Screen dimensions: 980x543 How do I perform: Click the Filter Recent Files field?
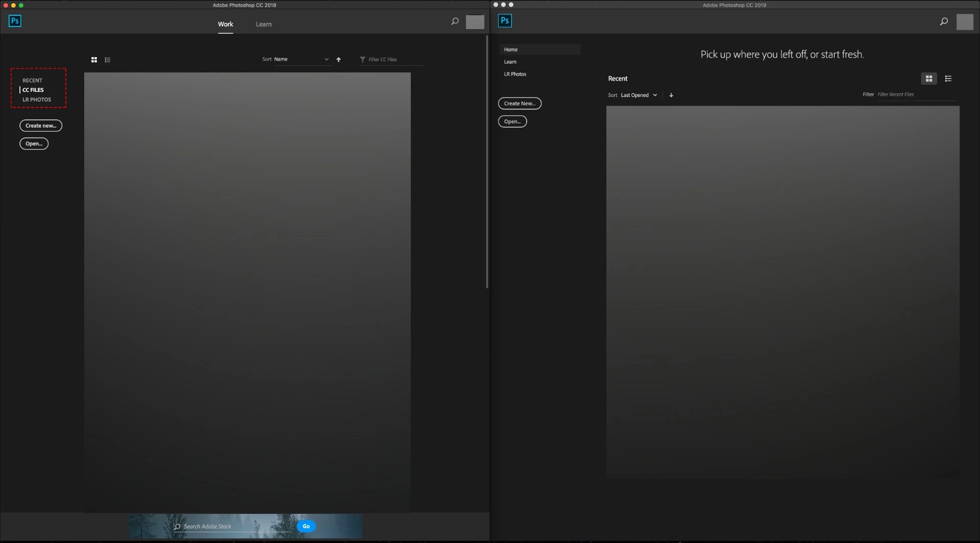tap(917, 94)
